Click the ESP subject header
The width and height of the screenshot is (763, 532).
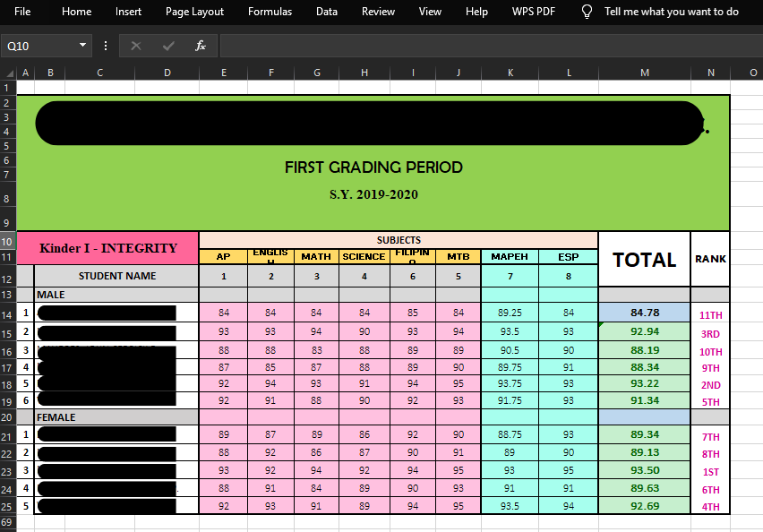click(x=569, y=257)
